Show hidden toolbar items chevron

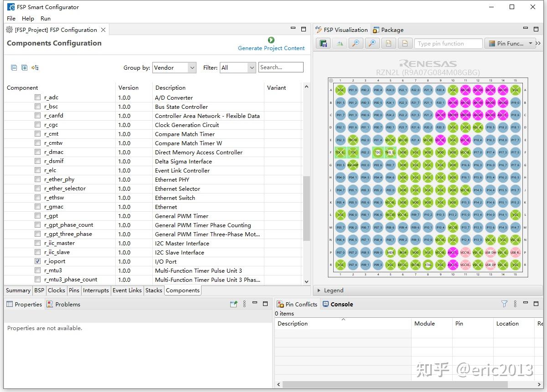tap(538, 43)
